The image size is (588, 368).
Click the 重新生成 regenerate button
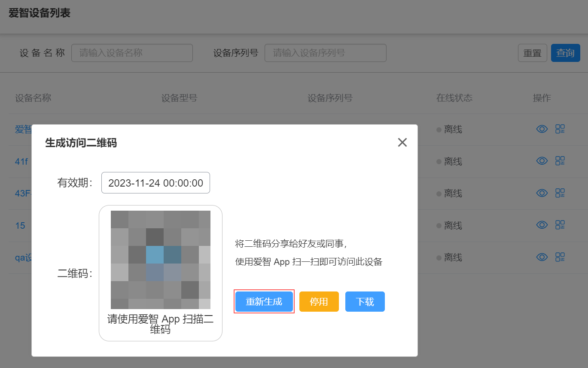[x=264, y=301]
